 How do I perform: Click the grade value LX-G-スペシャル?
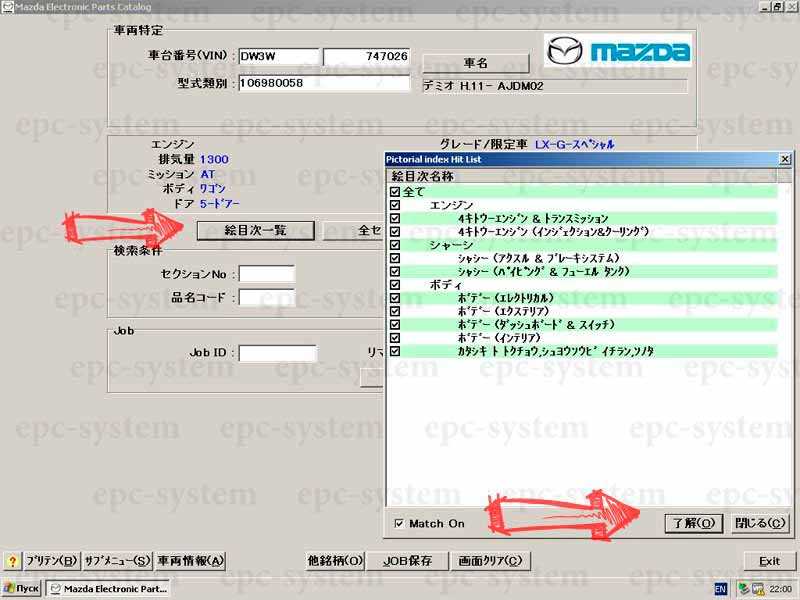(574, 144)
